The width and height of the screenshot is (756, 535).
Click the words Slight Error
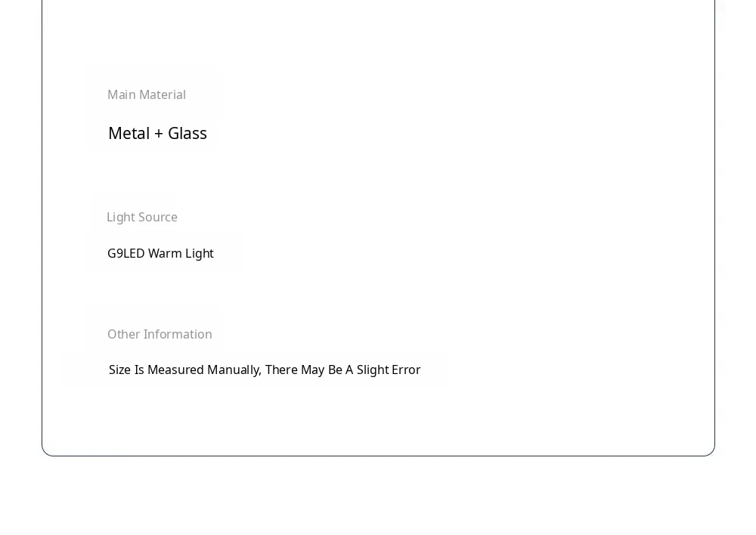[x=389, y=370]
